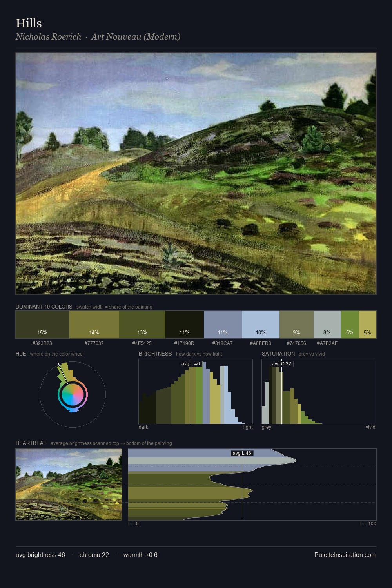Image resolution: width=392 pixels, height=588 pixels.
Task: Click the 'chroma 22' footer stat
Action: coord(94,555)
